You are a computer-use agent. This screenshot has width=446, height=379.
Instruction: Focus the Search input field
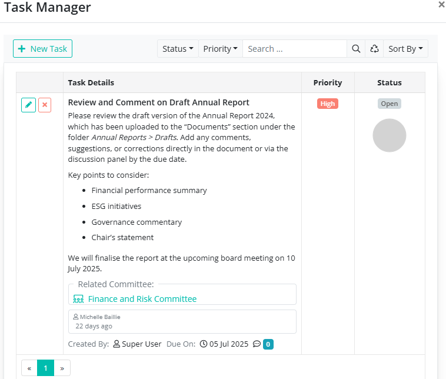pos(295,49)
